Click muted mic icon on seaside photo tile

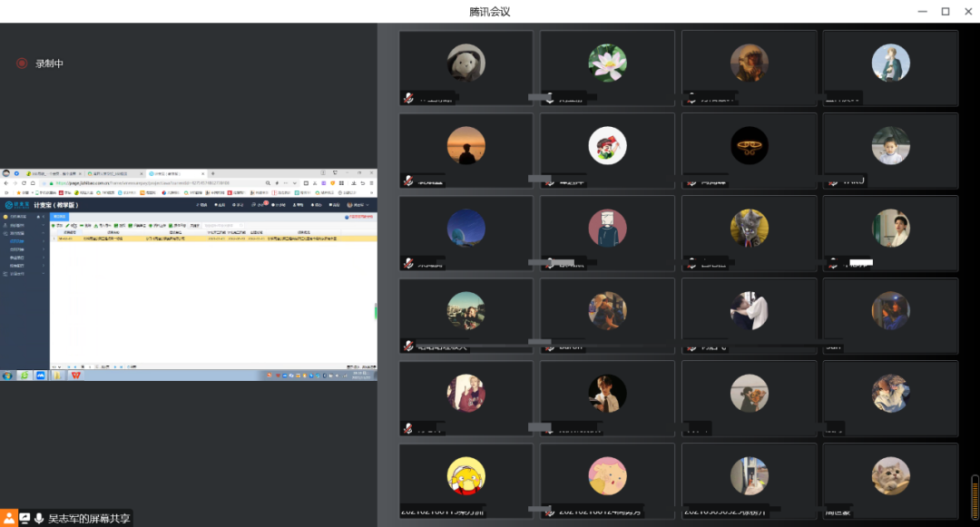tap(408, 346)
